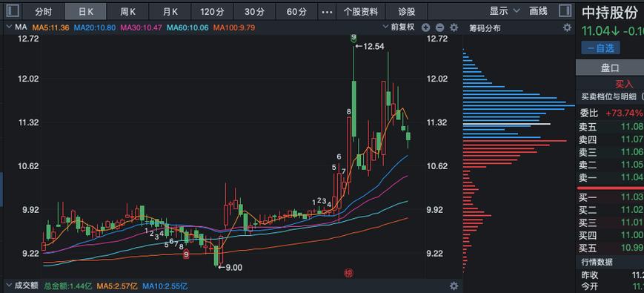Switch to 周K chart tab
Viewport: 644px width, 293px height.
click(x=127, y=12)
